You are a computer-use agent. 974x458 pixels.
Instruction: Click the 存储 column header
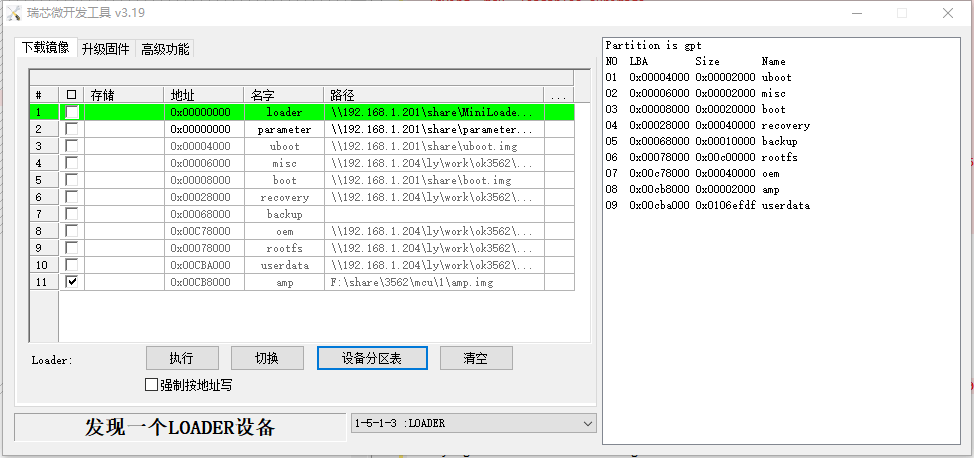[124, 96]
